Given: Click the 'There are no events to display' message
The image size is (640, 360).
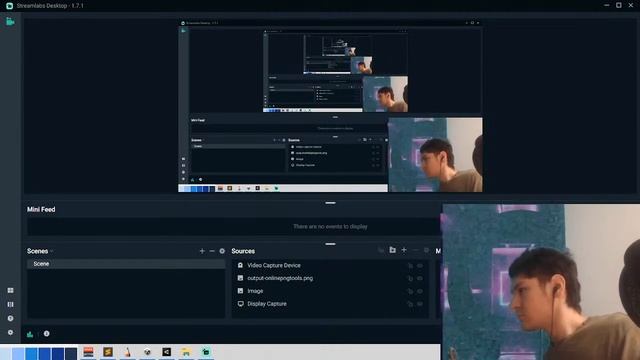Looking at the screenshot, I should 330,227.
